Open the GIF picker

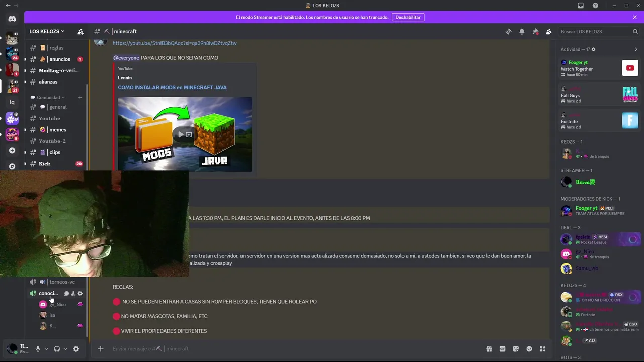502,348
